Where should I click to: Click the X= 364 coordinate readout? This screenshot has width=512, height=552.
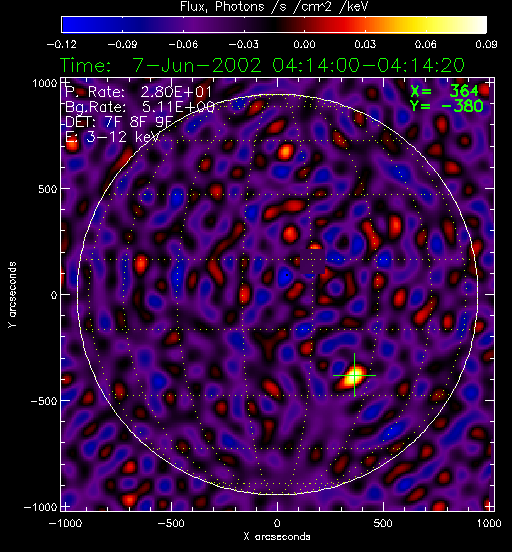(445, 91)
